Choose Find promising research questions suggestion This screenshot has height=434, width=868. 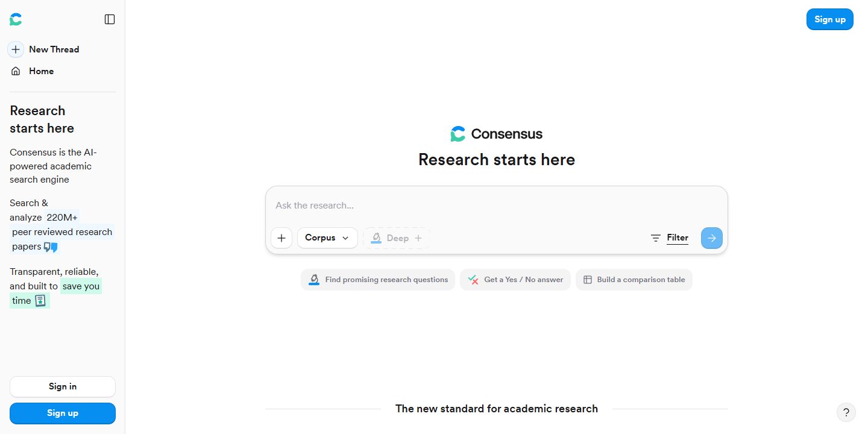[378, 280]
